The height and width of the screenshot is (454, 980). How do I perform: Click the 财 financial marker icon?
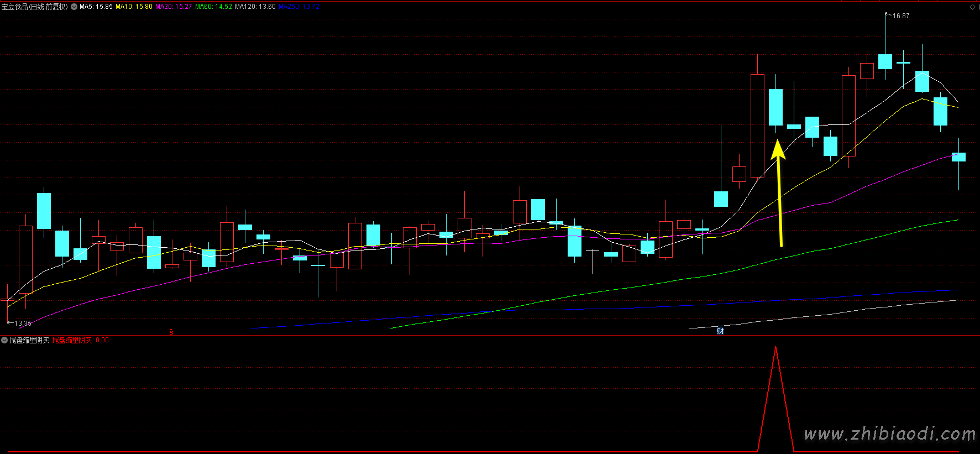(x=720, y=331)
